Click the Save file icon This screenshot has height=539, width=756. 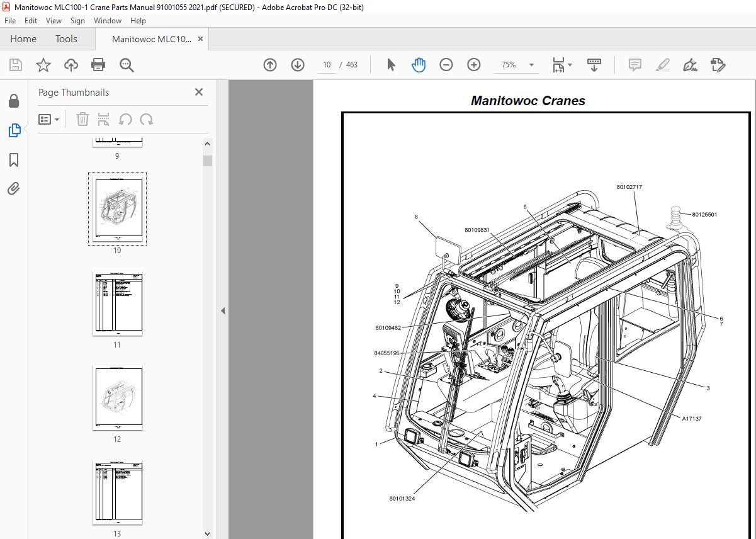coord(16,65)
